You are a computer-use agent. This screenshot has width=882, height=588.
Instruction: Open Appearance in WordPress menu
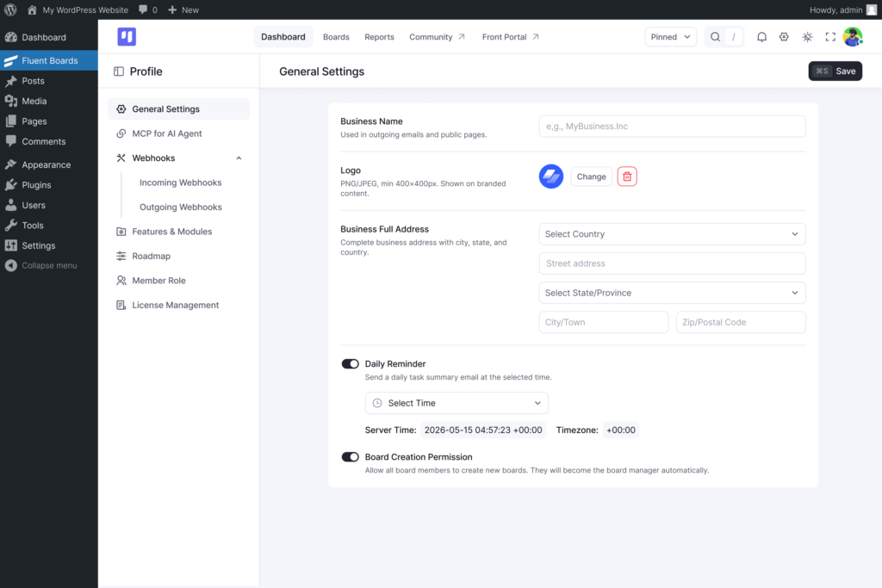(49, 164)
